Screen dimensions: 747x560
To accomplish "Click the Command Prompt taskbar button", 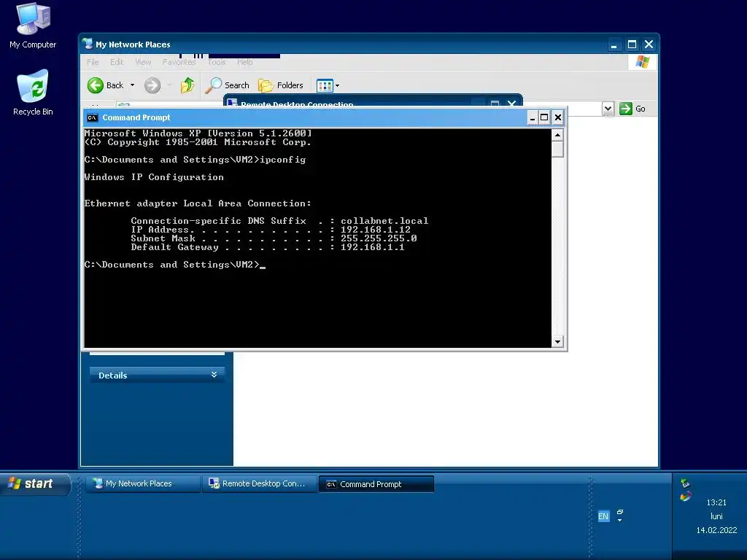I will pos(376,484).
